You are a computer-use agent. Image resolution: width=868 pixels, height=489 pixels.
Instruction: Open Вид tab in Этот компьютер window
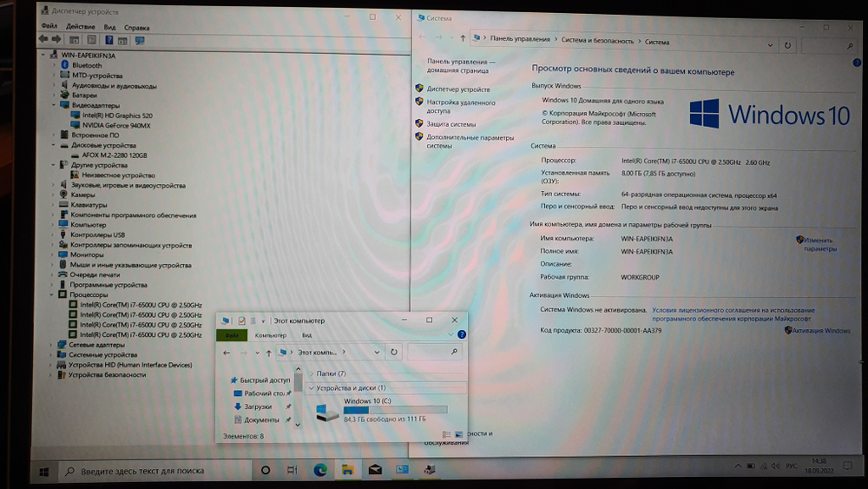click(x=306, y=335)
